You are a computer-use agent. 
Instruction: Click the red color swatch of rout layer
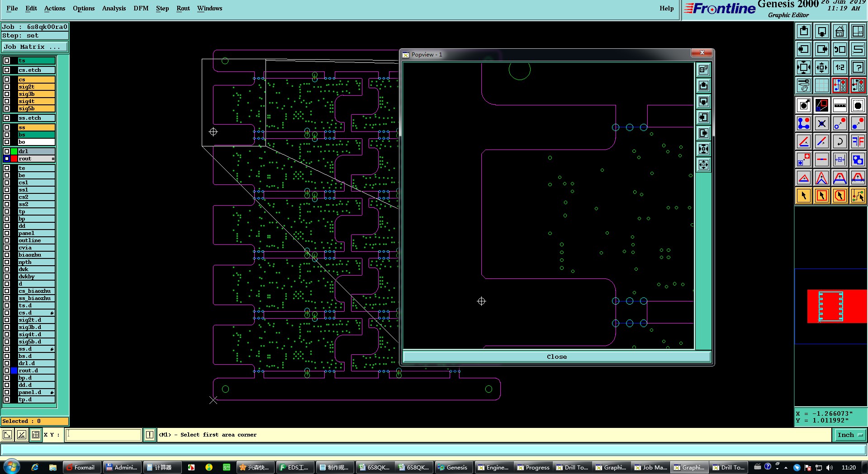pos(14,159)
